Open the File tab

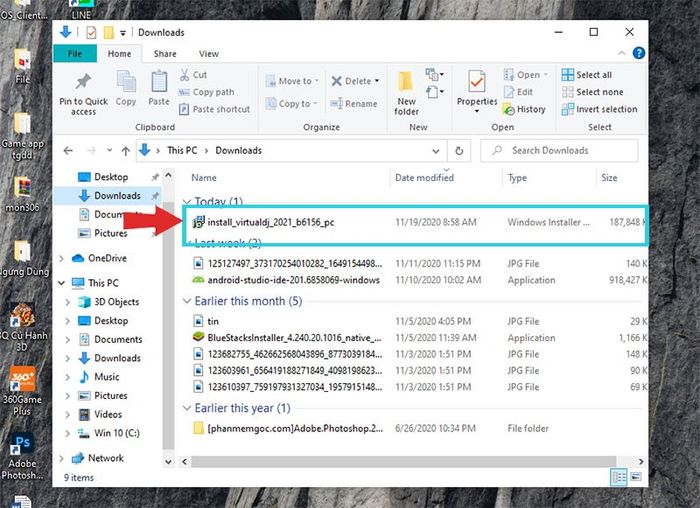(x=75, y=54)
